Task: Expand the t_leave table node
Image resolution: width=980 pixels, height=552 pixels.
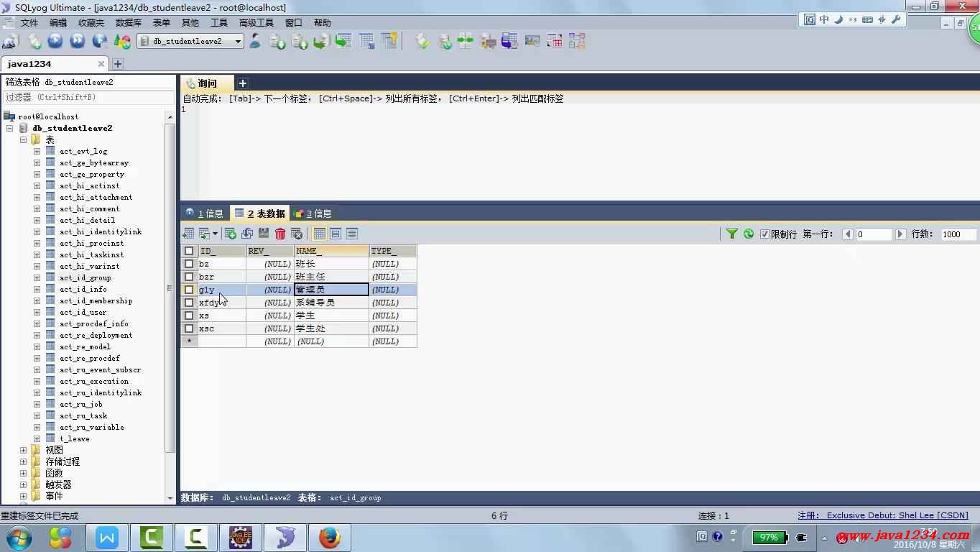Action: (37, 438)
